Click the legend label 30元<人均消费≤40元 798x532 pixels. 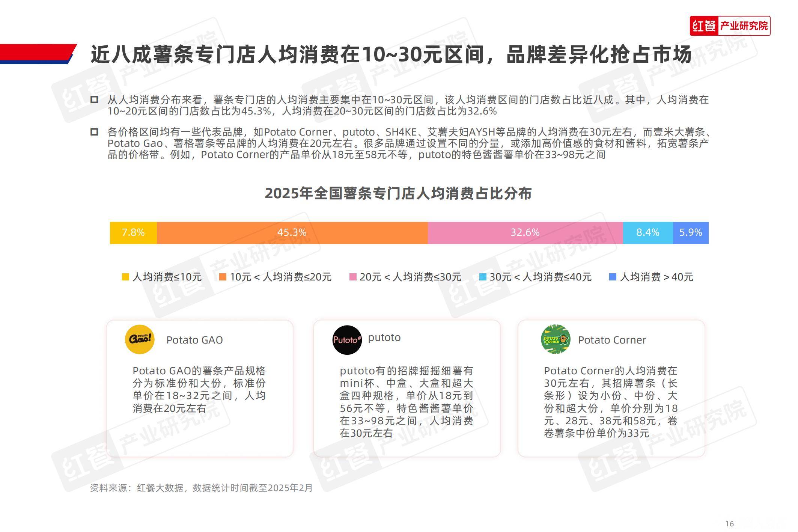pos(541,277)
